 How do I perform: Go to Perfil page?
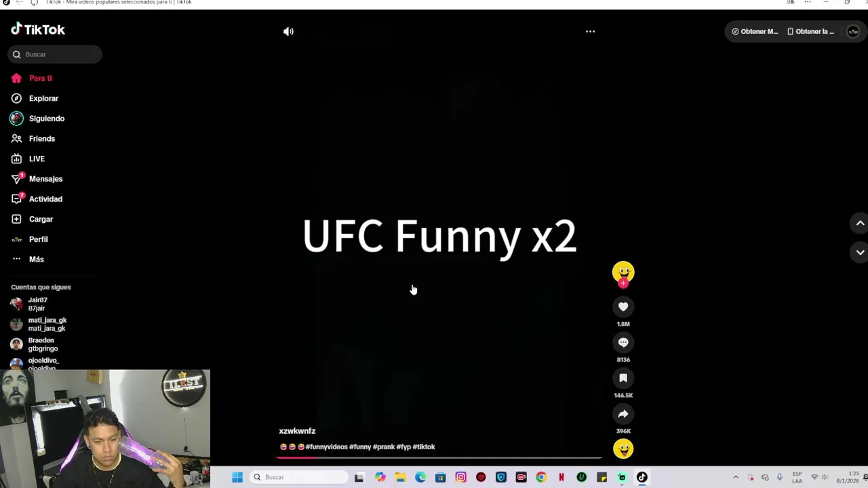tap(38, 239)
